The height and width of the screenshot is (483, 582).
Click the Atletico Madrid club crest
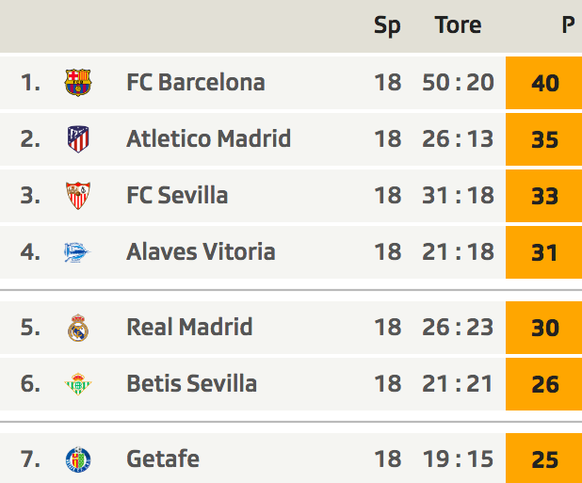pyautogui.click(x=78, y=139)
